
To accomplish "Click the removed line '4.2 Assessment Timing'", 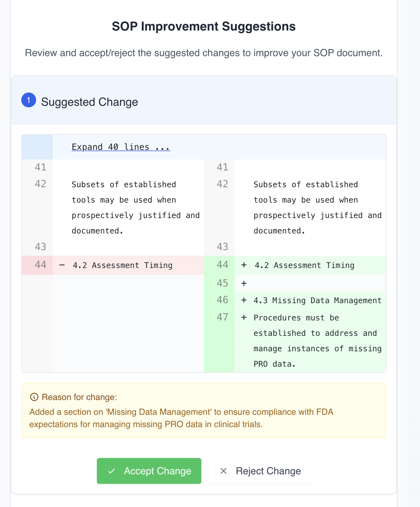I will pos(122,265).
